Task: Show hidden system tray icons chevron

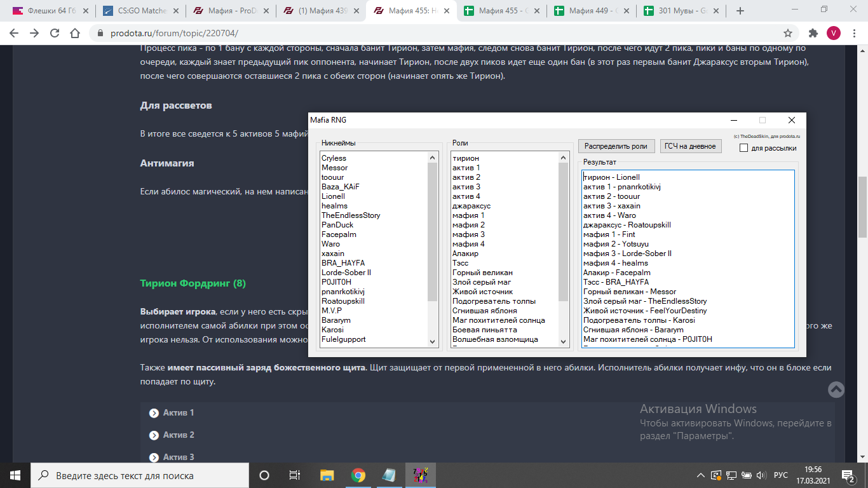Action: point(700,475)
